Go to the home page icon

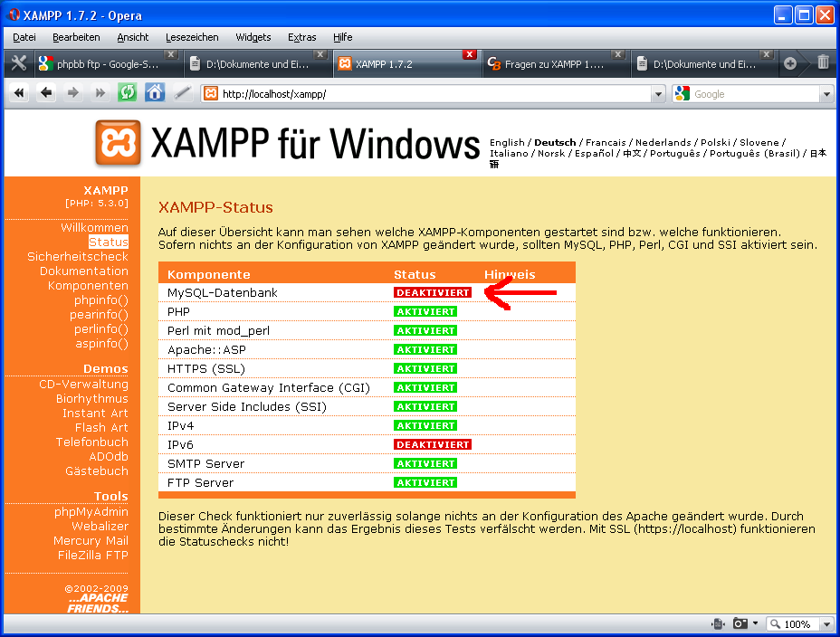click(155, 93)
